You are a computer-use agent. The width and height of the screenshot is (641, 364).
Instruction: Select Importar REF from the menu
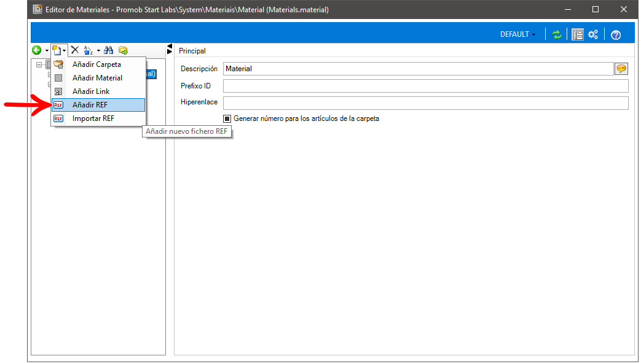(x=98, y=118)
